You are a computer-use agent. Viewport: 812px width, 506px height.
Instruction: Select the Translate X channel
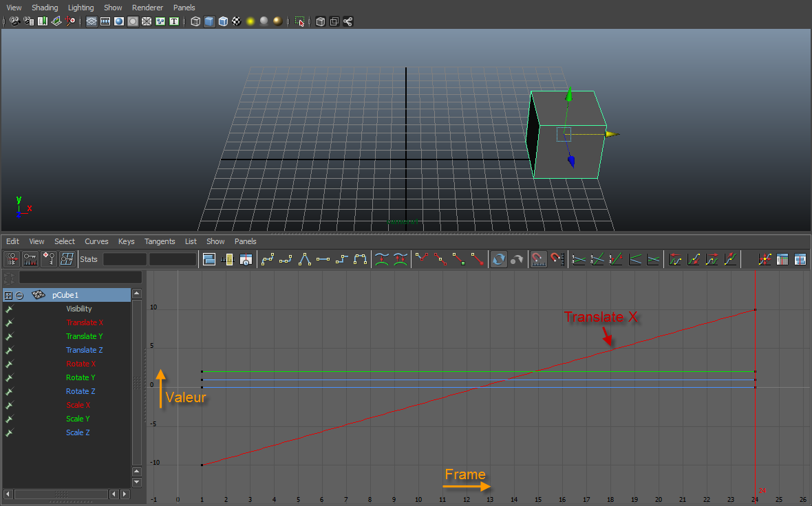coord(85,322)
